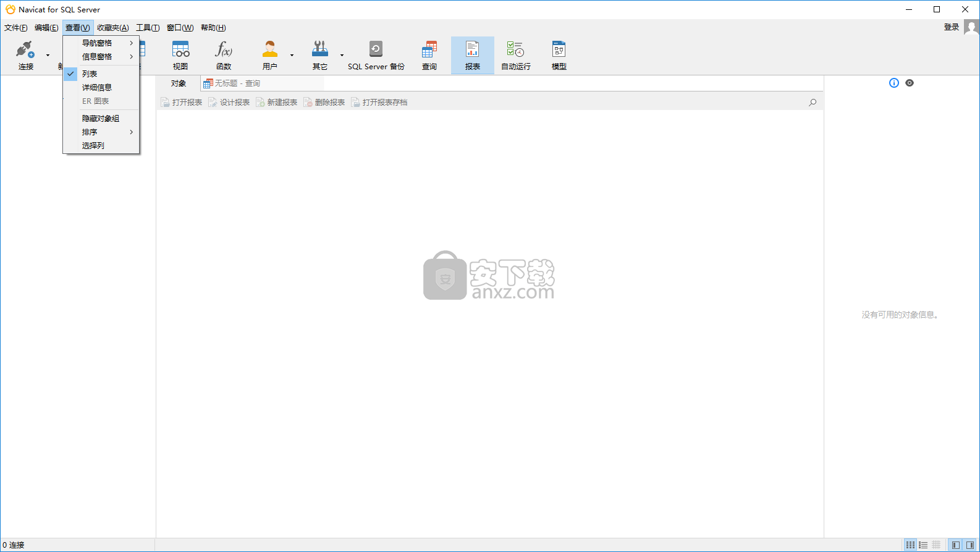Open the Model (模型) toolbar icon
The image size is (980, 552).
point(559,55)
